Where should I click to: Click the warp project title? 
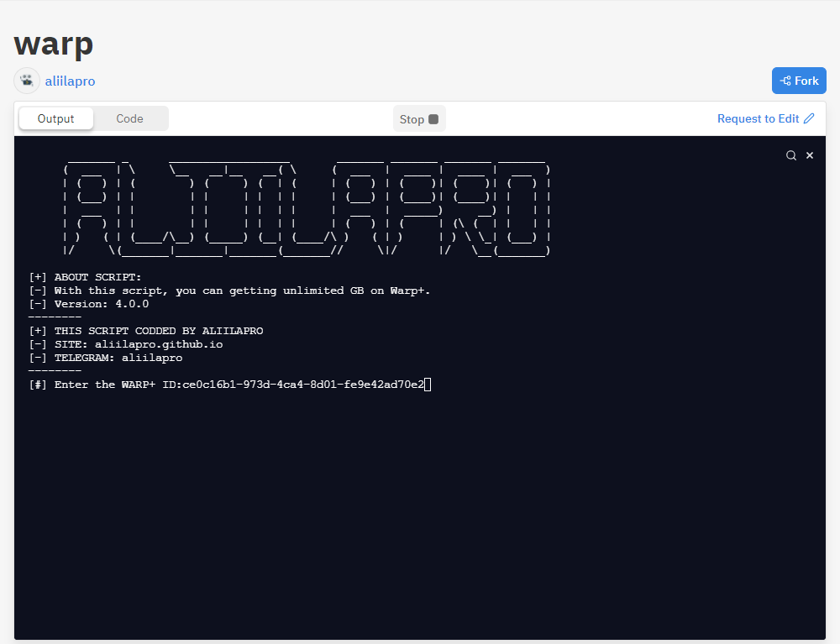(x=54, y=43)
